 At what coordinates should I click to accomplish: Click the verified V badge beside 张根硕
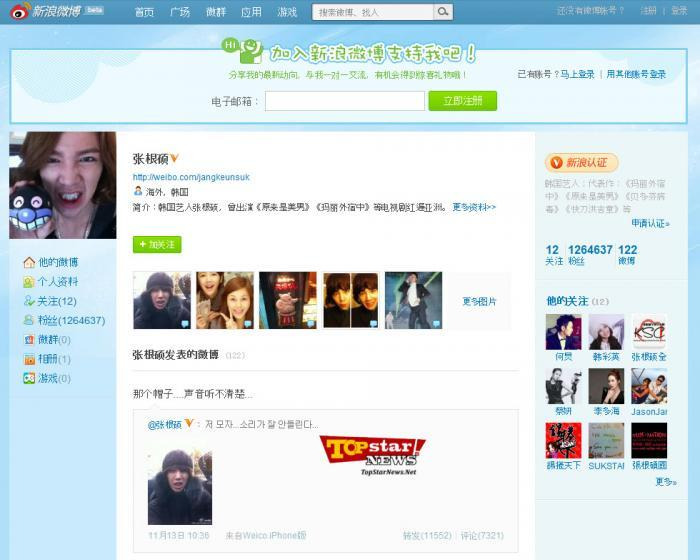(174, 158)
